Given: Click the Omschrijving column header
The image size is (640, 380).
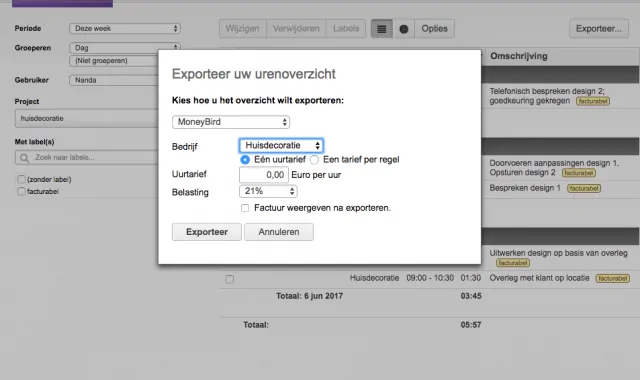Looking at the screenshot, I should (x=519, y=56).
